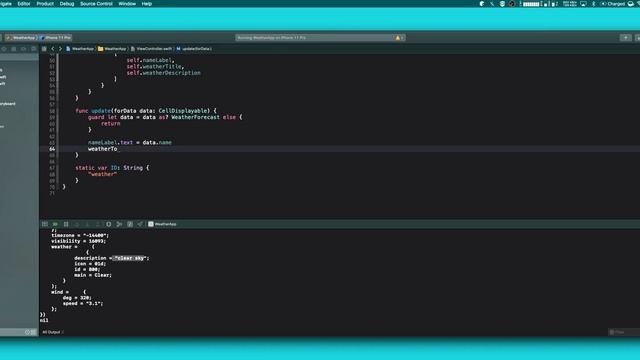This screenshot has width=640, height=360.
Task: Click 'visibility = 16093;' console line
Action: click(78, 241)
